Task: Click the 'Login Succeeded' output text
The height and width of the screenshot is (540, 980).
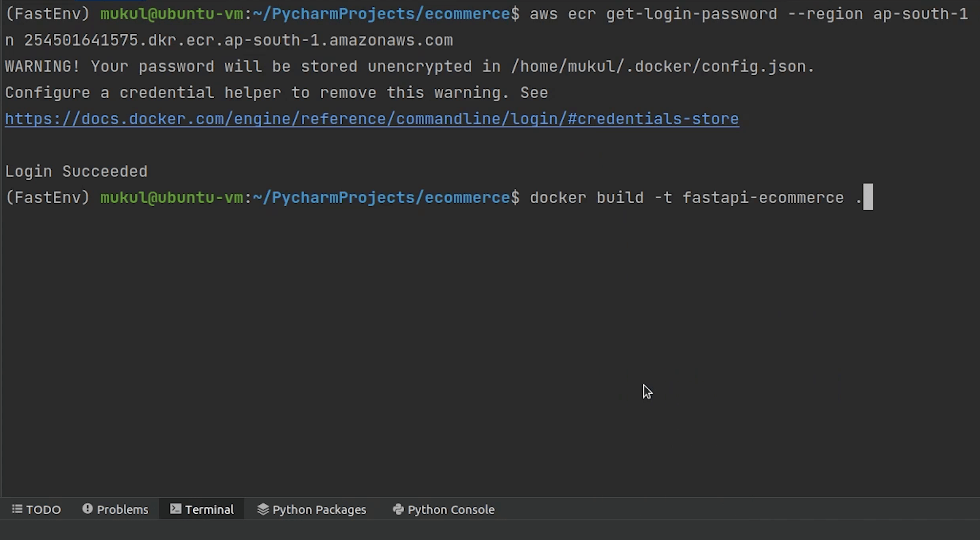Action: click(x=76, y=171)
